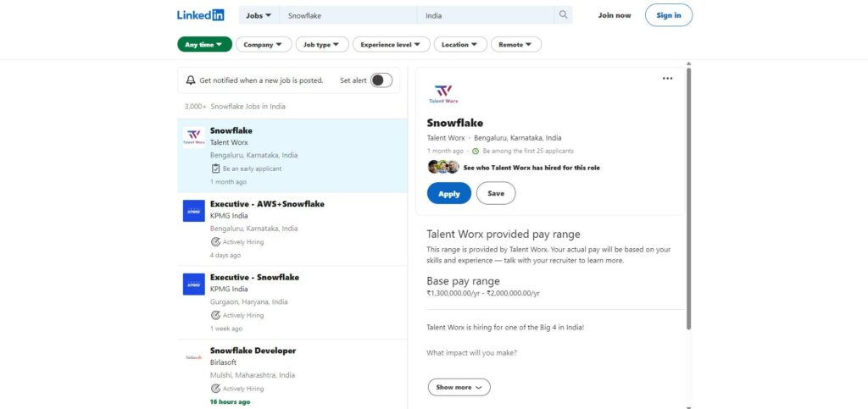The image size is (868, 409).
Task: Open the Experience level filter
Action: point(392,44)
